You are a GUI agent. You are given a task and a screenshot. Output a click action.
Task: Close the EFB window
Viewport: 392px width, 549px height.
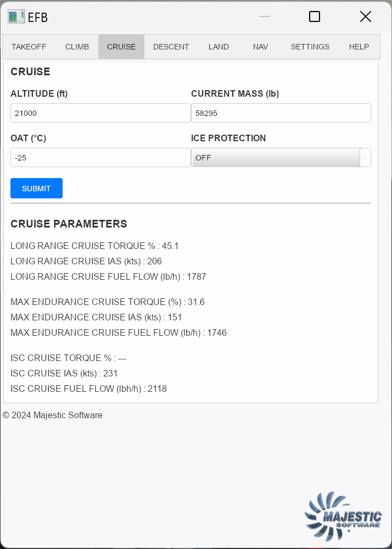coord(366,16)
